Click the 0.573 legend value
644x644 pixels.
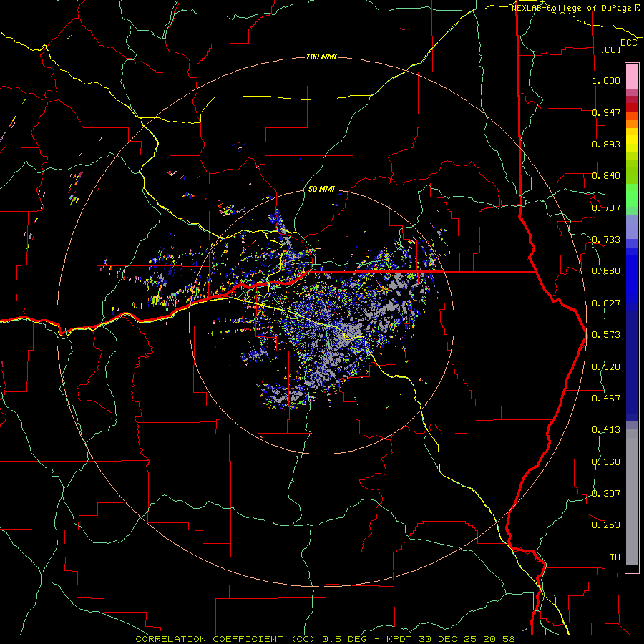(x=606, y=335)
